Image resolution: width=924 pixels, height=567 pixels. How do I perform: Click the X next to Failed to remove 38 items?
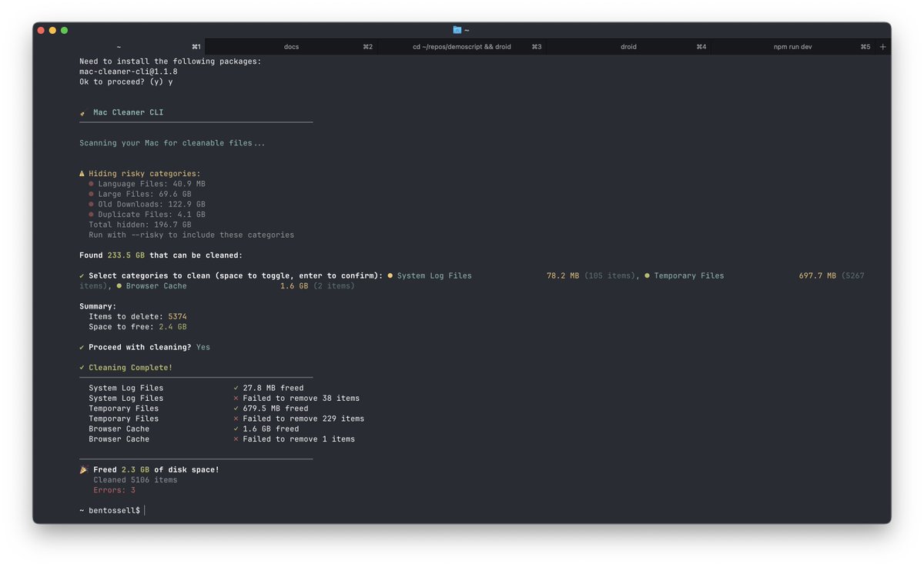[x=236, y=399]
